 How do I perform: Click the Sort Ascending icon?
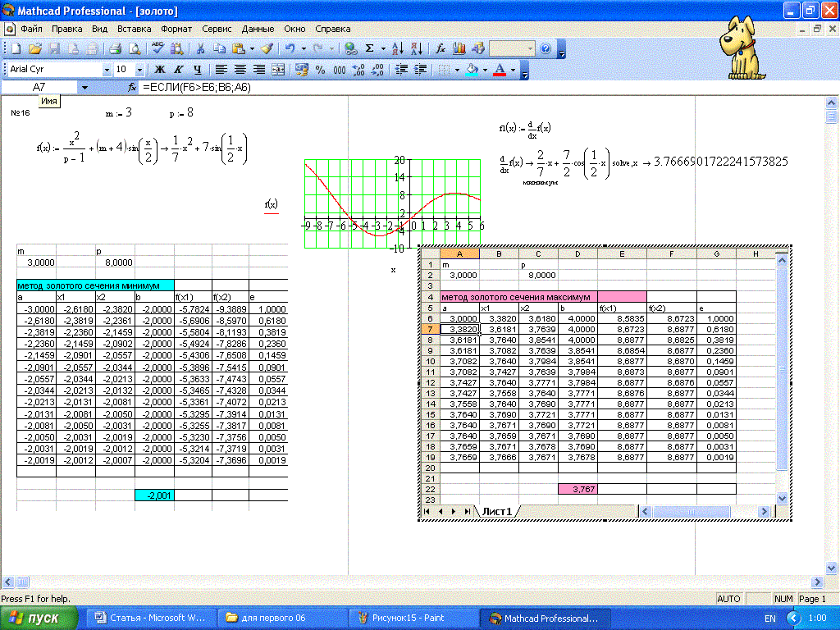(397, 49)
